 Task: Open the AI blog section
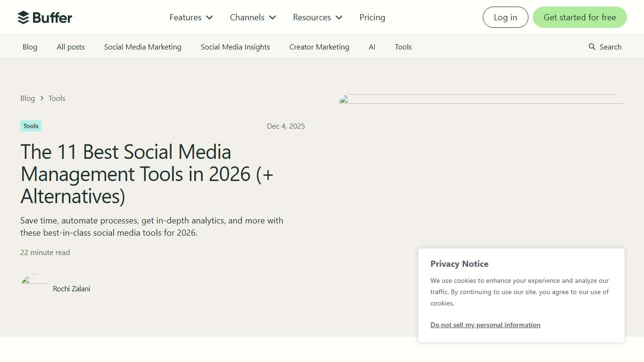(372, 47)
